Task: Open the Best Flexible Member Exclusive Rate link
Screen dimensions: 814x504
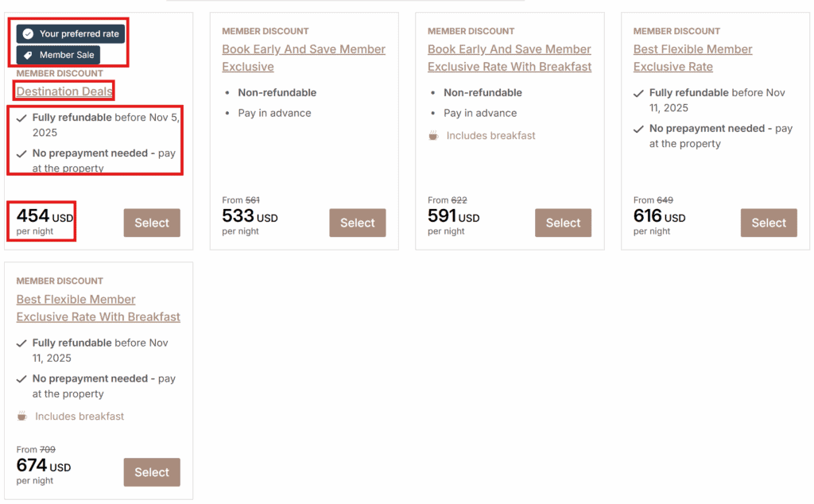Action: pyautogui.click(x=692, y=57)
